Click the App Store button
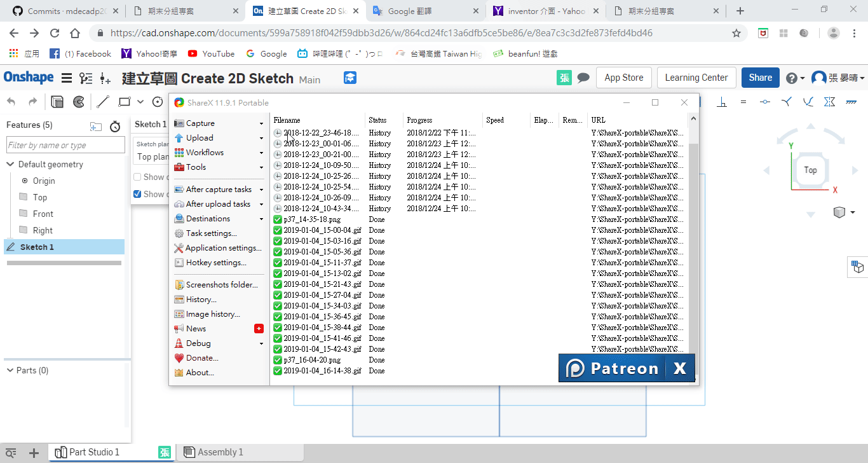Screen dimensions: 868x463 point(623,78)
